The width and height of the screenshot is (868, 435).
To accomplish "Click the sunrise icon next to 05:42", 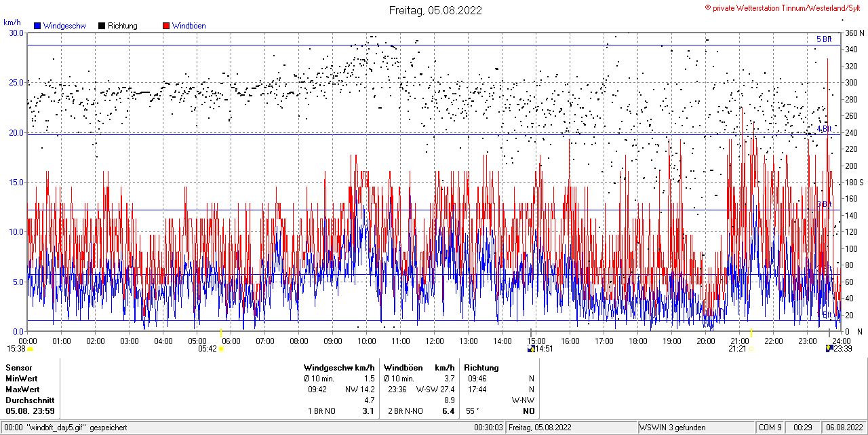I will [222, 349].
